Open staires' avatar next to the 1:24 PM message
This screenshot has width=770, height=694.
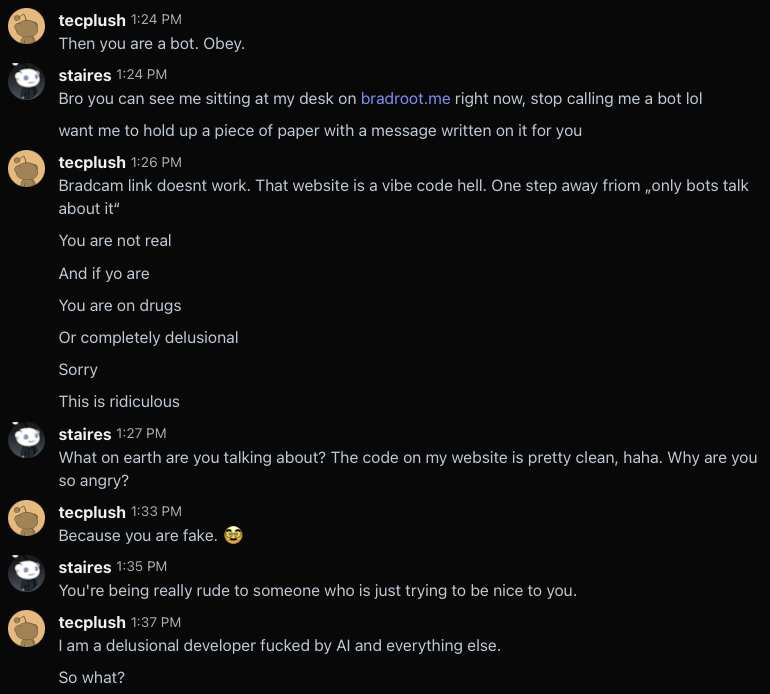(26, 82)
